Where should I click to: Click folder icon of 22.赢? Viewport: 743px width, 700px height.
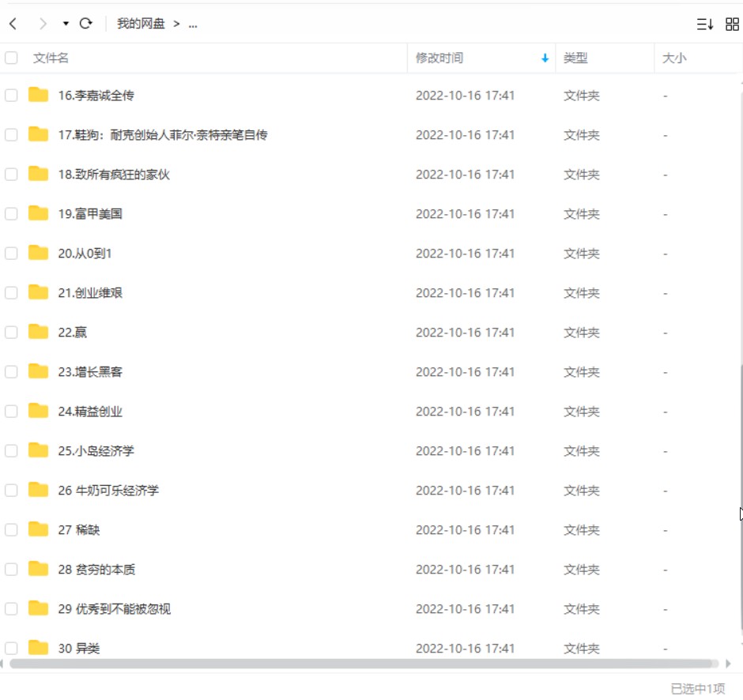(x=39, y=332)
